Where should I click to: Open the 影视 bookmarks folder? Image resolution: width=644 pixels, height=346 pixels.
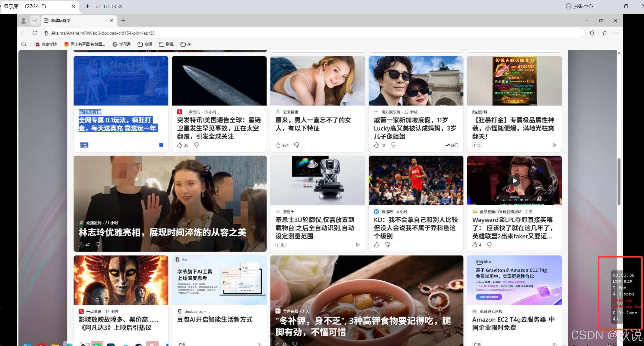point(166,44)
